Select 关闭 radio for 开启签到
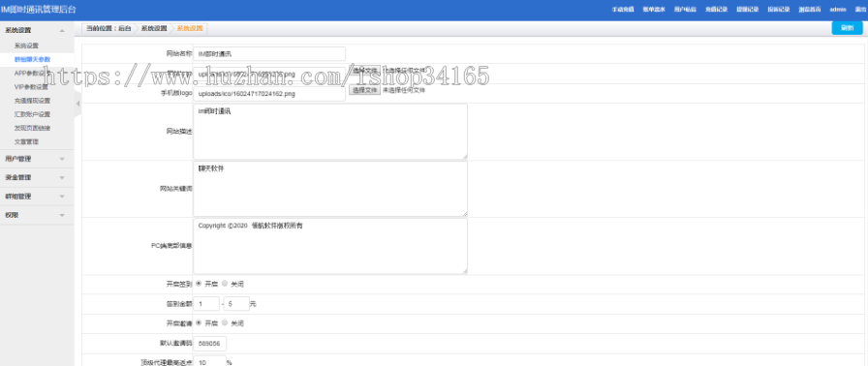The image size is (868, 366). pos(225,284)
